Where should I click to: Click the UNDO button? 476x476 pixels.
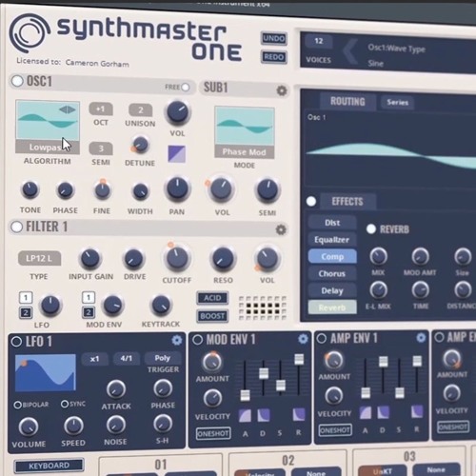274,38
